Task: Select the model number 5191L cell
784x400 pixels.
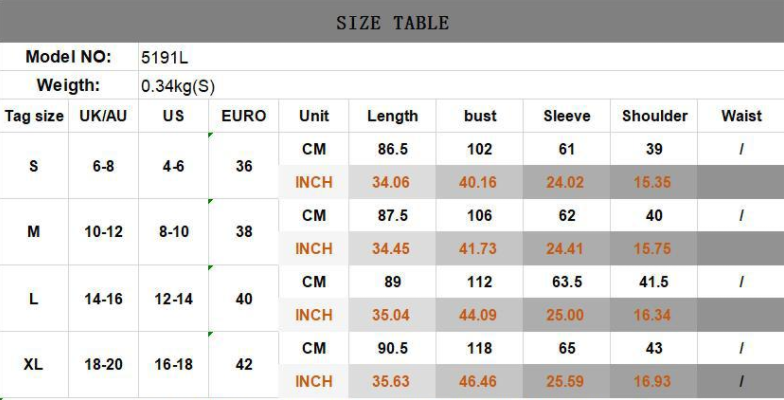Action: point(164,57)
